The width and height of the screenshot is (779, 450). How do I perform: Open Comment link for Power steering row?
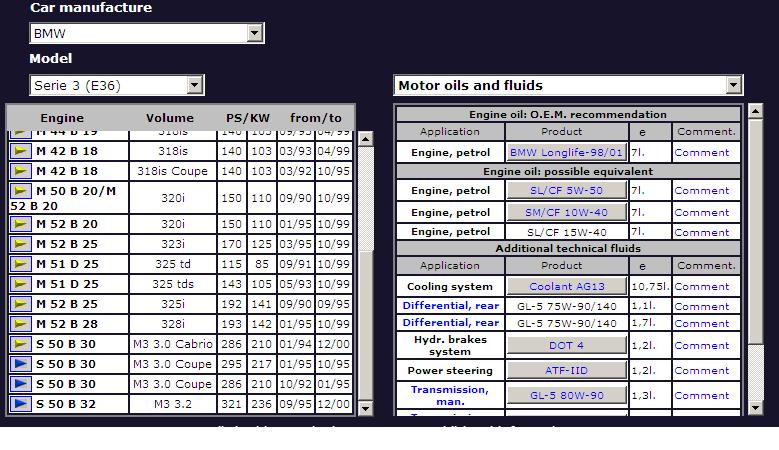coord(701,370)
